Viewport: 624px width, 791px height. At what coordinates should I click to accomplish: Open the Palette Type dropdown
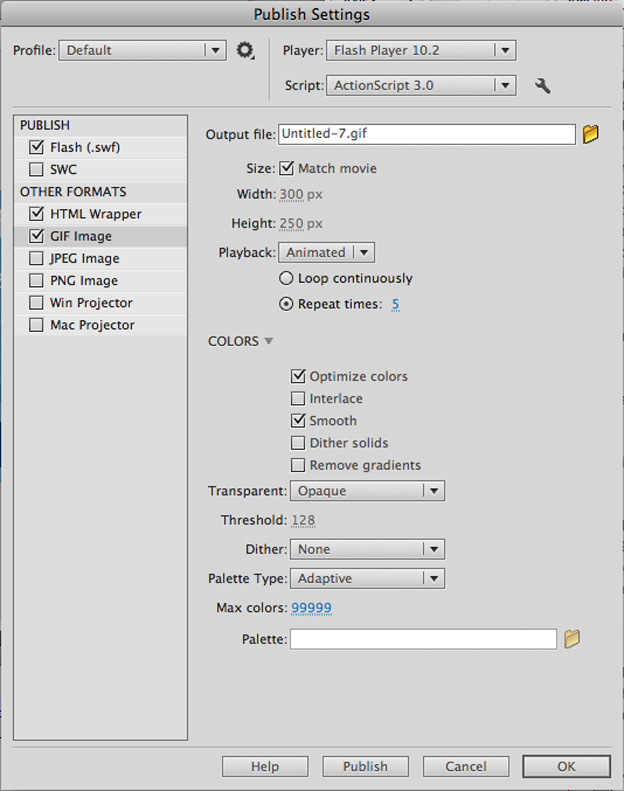pyautogui.click(x=366, y=578)
